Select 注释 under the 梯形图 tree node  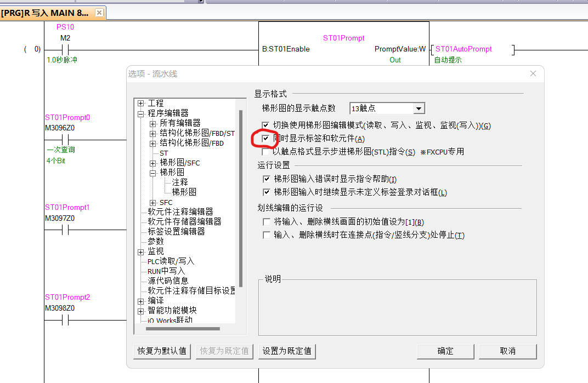tap(180, 182)
